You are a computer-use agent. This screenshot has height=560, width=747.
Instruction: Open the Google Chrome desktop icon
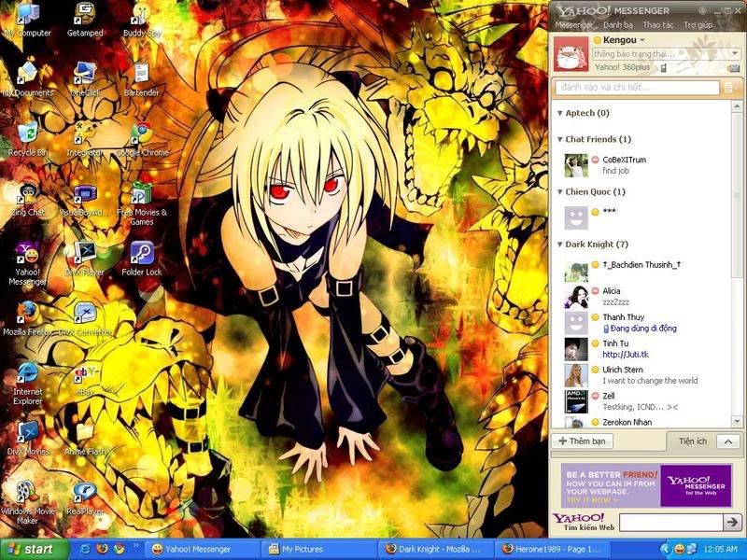141,134
